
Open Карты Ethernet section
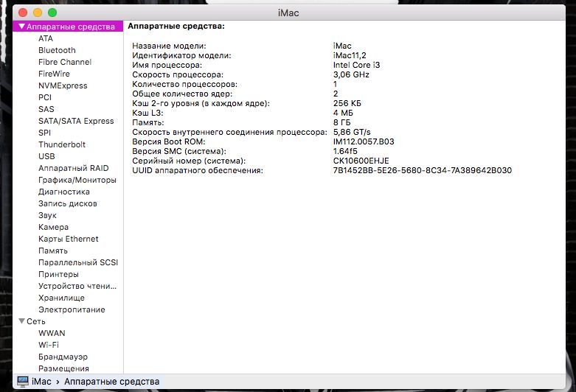(x=69, y=239)
